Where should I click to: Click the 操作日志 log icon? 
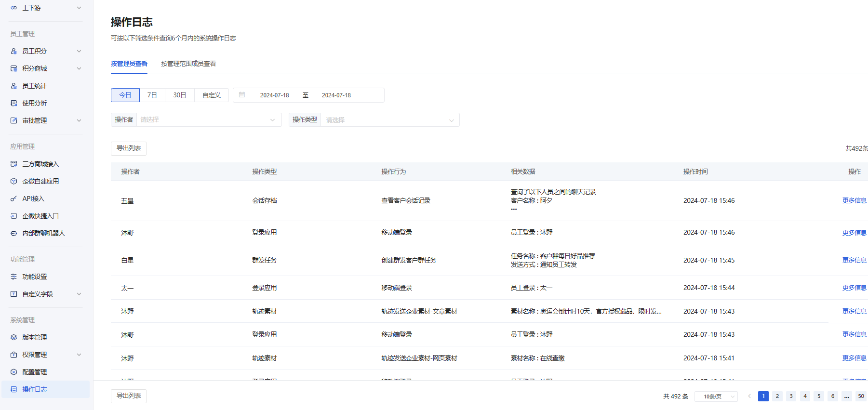(x=13, y=389)
